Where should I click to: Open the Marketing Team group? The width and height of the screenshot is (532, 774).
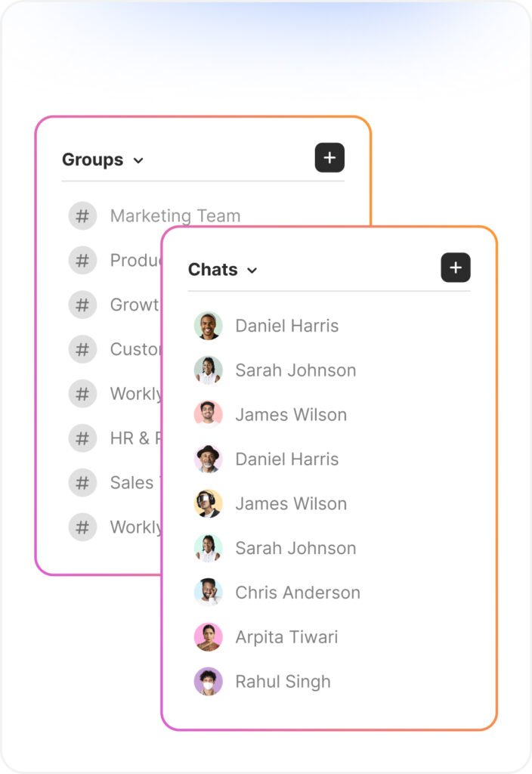coord(175,216)
